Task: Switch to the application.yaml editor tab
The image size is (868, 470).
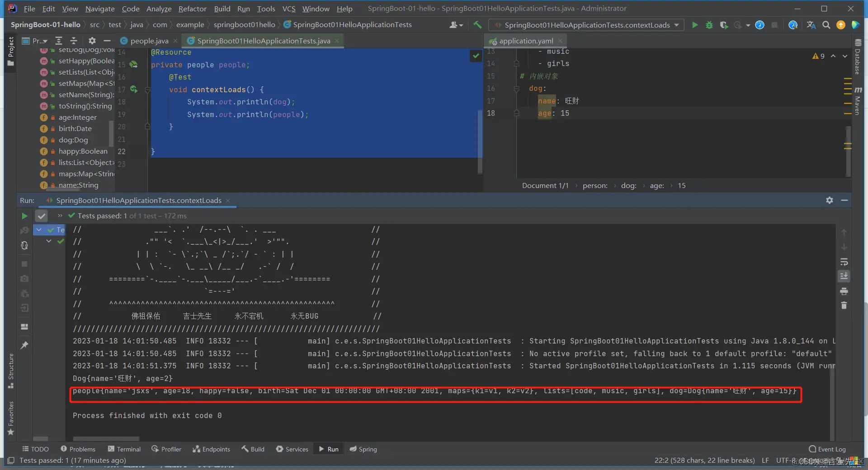Action: coord(526,41)
